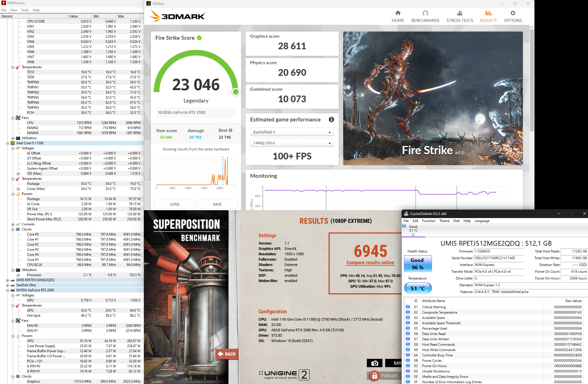
Task: Click the CPU Clocks category icon in HWMonitor
Action: click(x=18, y=229)
